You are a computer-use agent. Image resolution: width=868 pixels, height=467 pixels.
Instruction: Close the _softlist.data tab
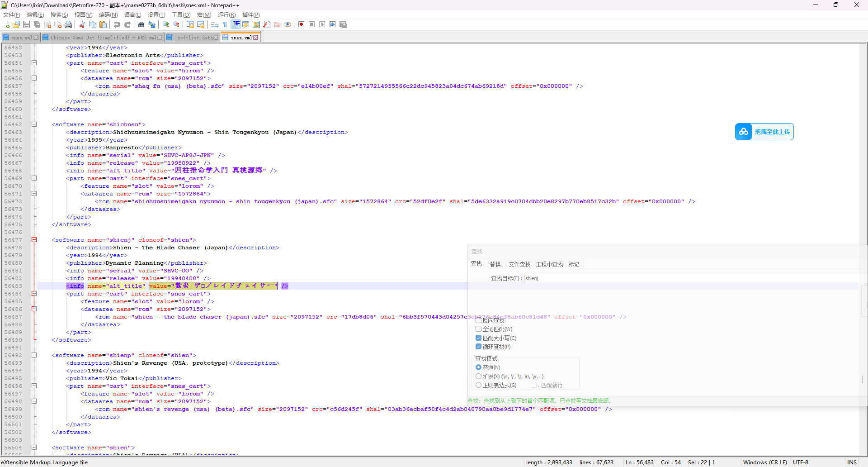[x=216, y=38]
